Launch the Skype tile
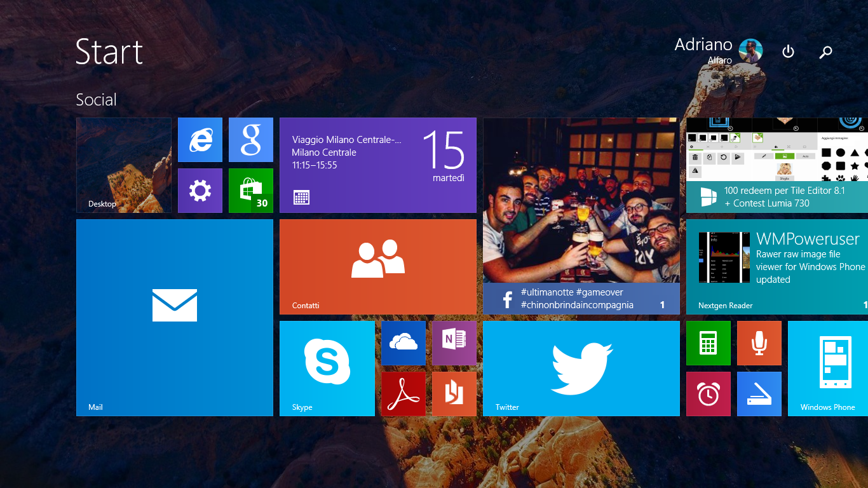 click(x=327, y=369)
